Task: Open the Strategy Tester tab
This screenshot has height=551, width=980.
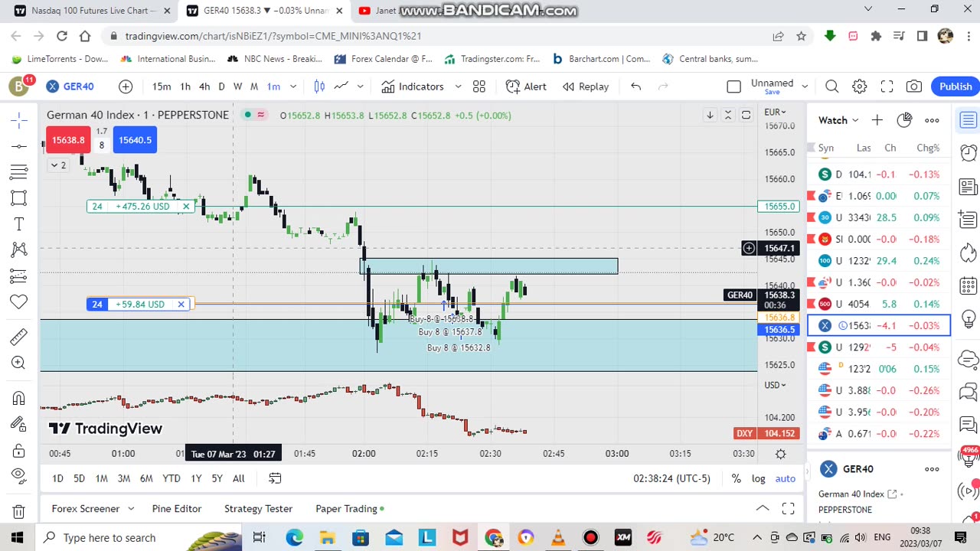Action: pyautogui.click(x=258, y=508)
